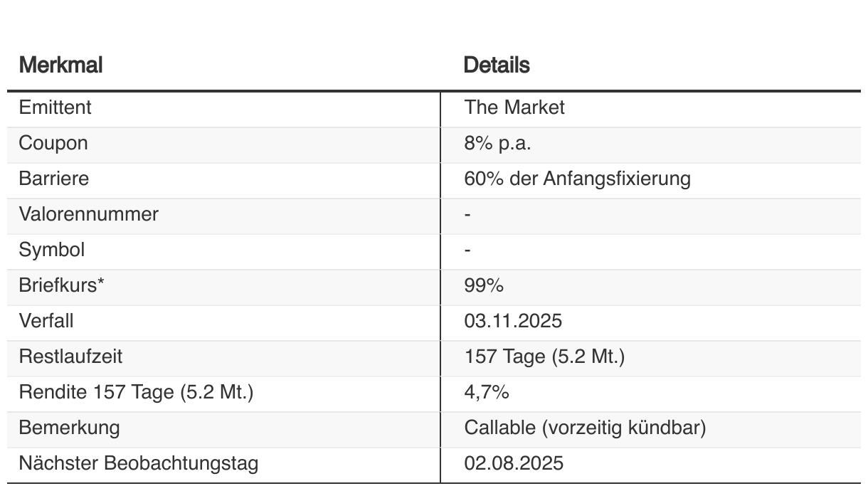
Task: Click the Valorennummer row label
Action: pos(89,214)
